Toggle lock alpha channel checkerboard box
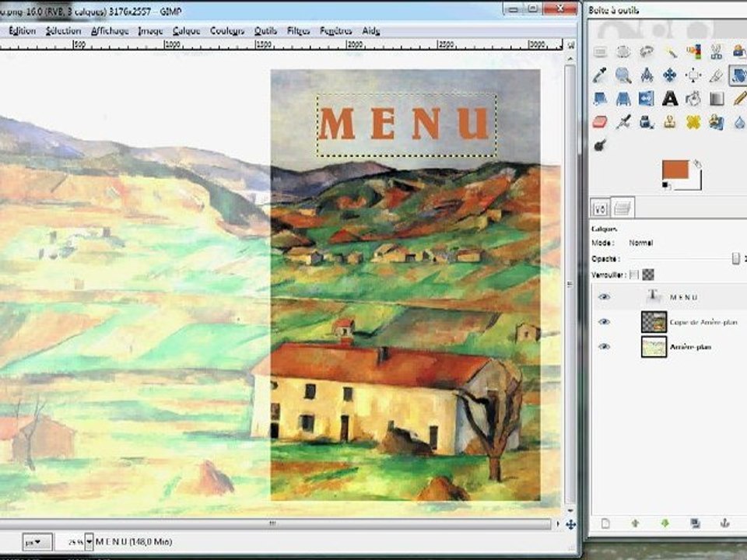Image resolution: width=747 pixels, height=560 pixels. tap(648, 275)
